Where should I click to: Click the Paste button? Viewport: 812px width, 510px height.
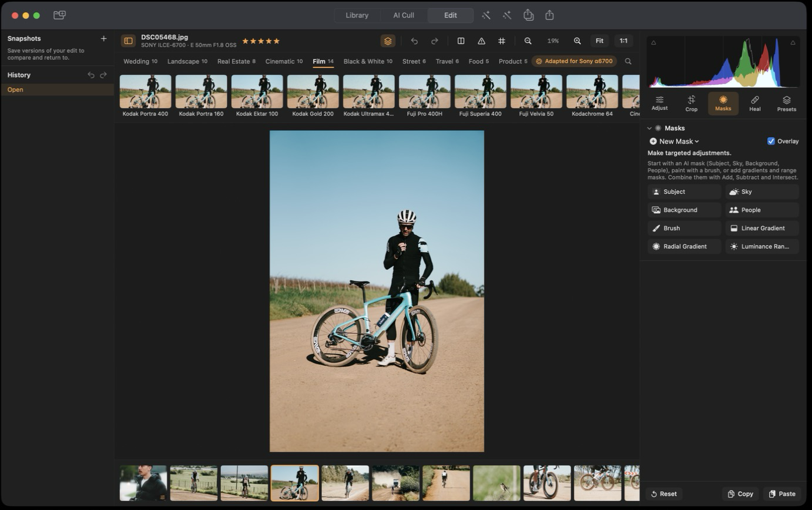tap(782, 494)
